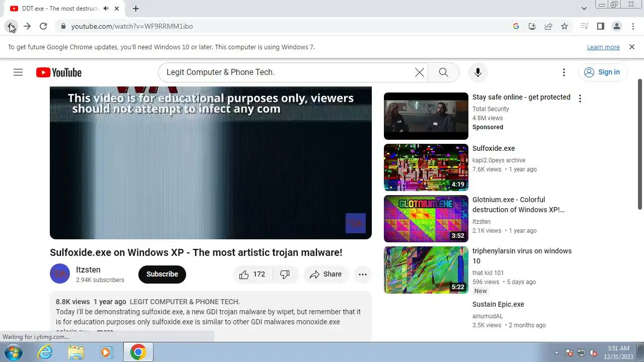
Task: Close the DDT.exe tab
Action: (x=117, y=9)
